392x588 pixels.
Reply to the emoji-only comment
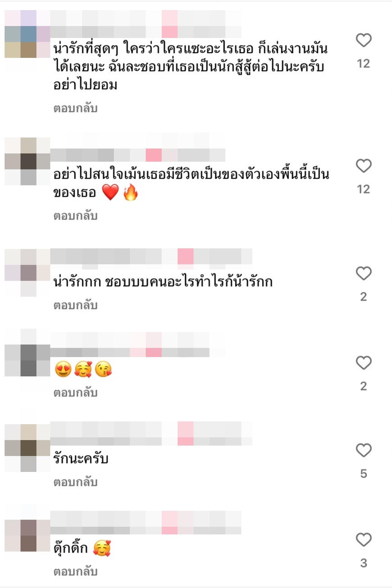(75, 393)
